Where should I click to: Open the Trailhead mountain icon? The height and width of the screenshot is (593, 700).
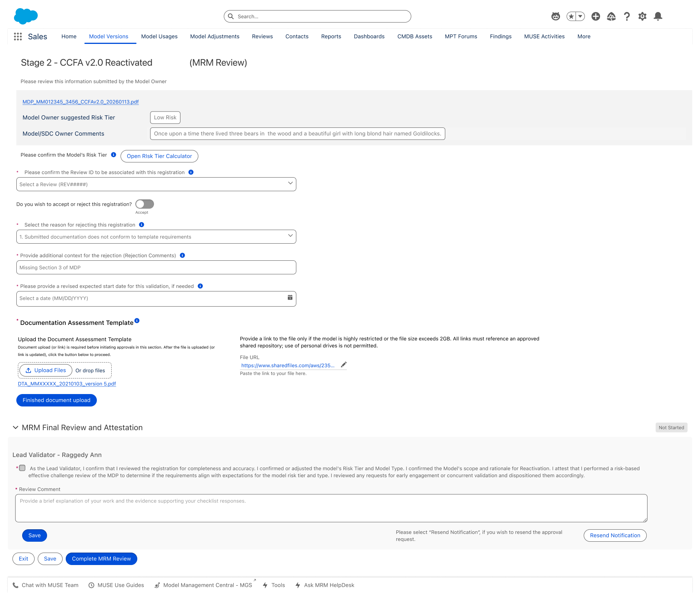tap(611, 16)
